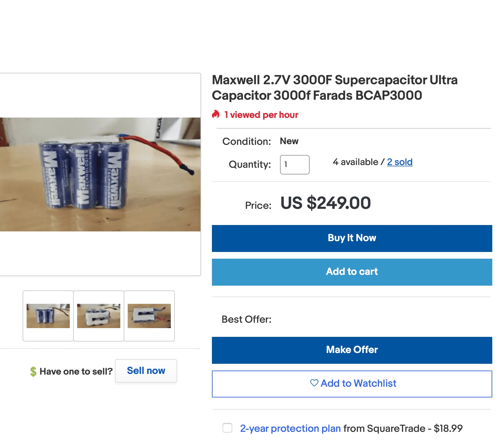Click the Make Offer button
This screenshot has width=500, height=448.
click(351, 350)
